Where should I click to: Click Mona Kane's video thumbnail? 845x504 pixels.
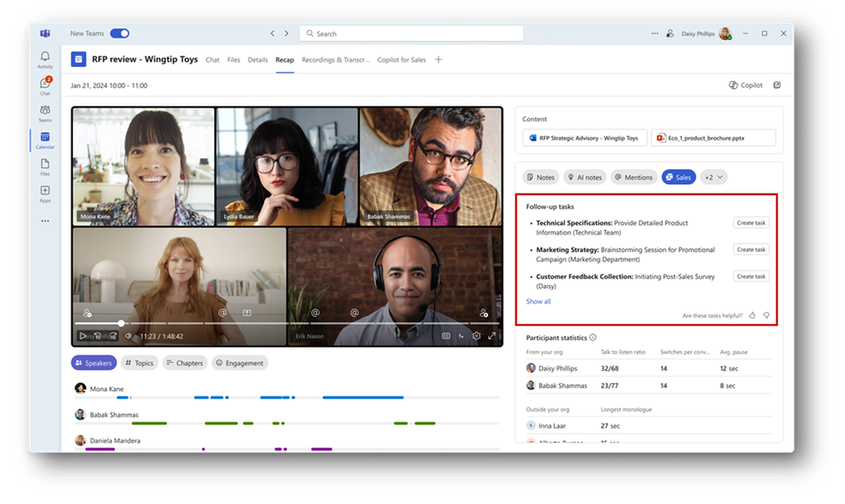pos(143,166)
